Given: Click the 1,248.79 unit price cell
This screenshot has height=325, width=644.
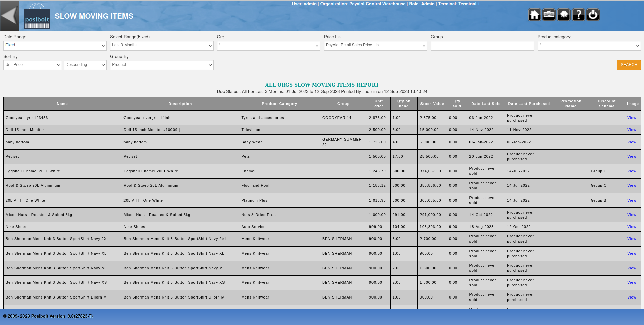Looking at the screenshot, I should [379, 171].
